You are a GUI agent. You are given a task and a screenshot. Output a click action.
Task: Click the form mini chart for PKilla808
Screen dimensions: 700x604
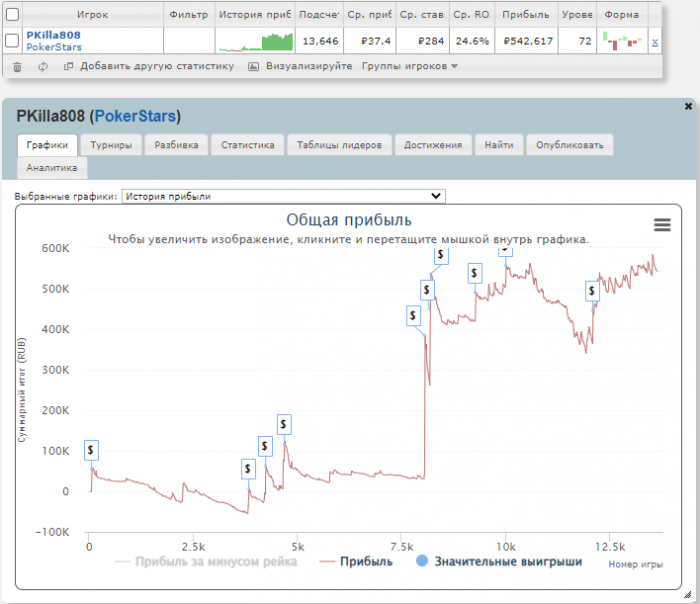point(622,41)
